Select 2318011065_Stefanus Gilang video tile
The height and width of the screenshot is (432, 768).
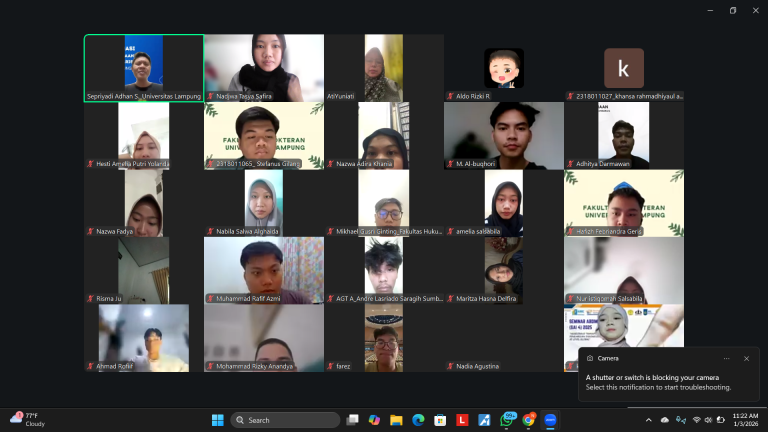[264, 136]
